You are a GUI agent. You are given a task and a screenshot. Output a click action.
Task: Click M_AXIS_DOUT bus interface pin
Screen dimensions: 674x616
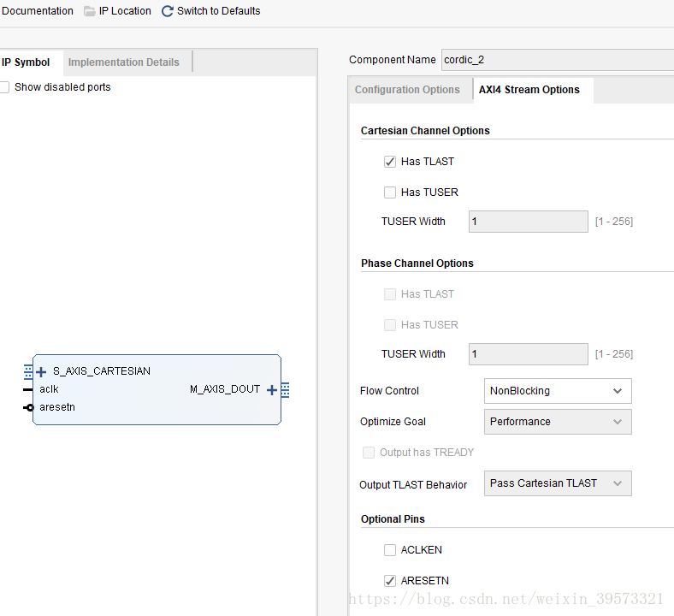click(286, 390)
